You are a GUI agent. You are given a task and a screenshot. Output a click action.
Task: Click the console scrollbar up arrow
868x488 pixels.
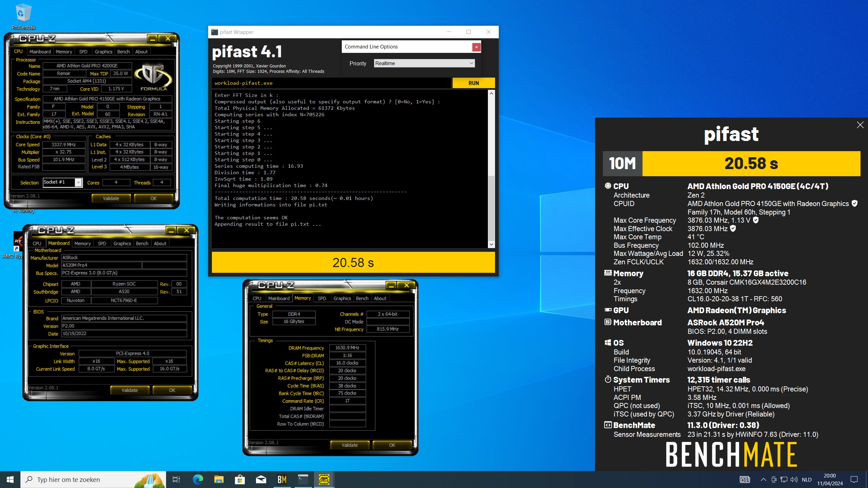click(491, 93)
